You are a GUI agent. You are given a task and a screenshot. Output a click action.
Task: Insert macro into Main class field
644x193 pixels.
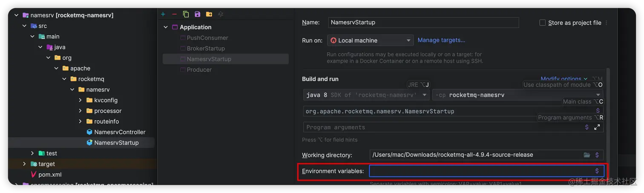(598, 110)
